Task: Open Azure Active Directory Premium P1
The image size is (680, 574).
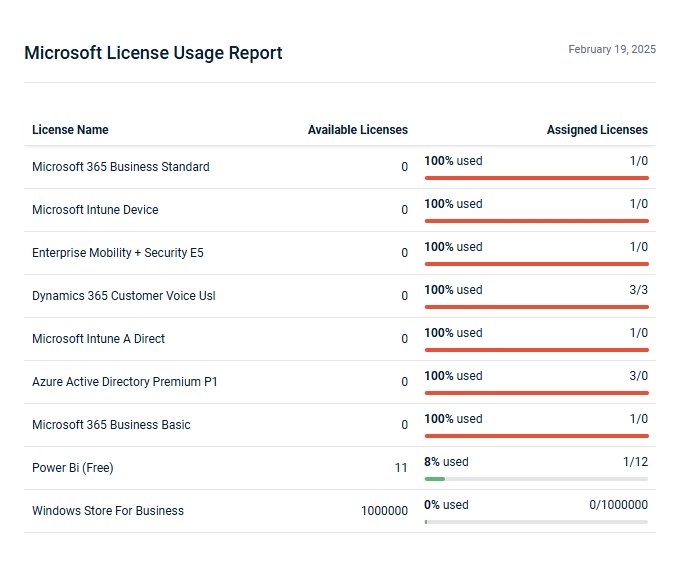Action: 124,382
